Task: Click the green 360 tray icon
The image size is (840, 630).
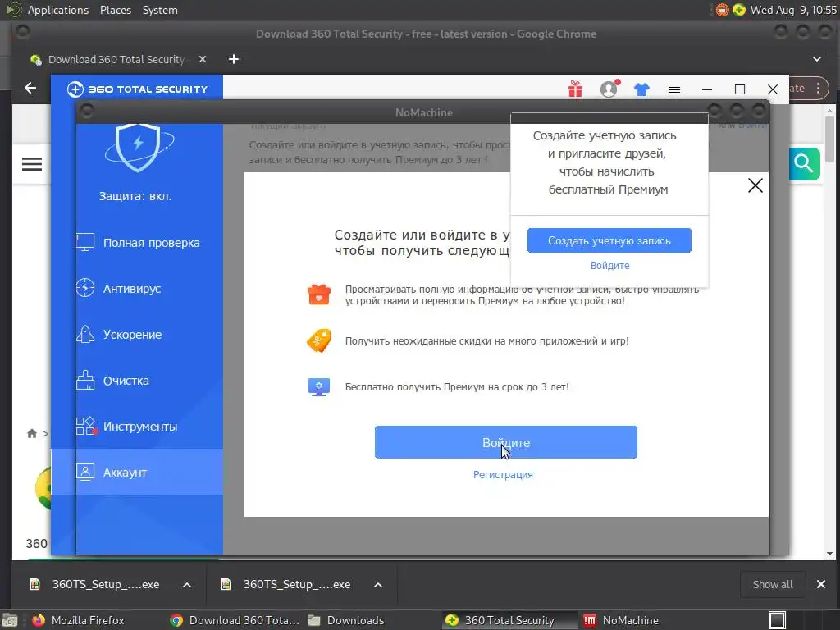Action: [x=739, y=10]
